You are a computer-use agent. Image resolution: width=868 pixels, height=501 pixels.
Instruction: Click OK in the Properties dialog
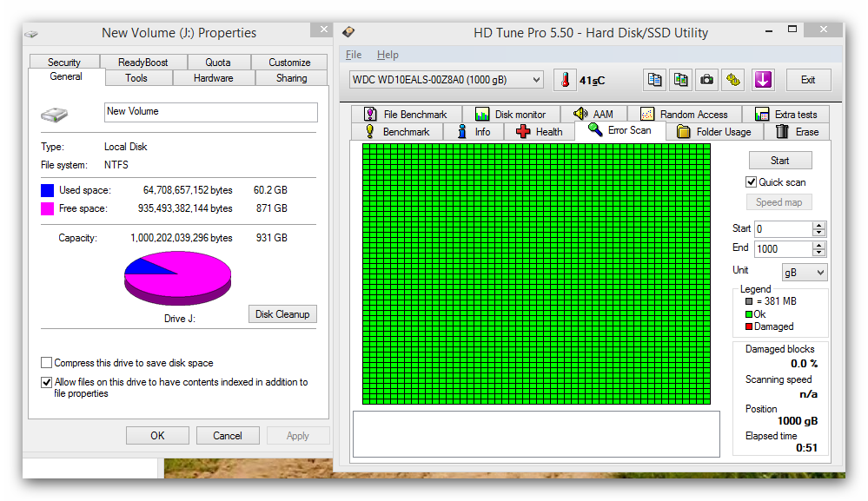(157, 436)
